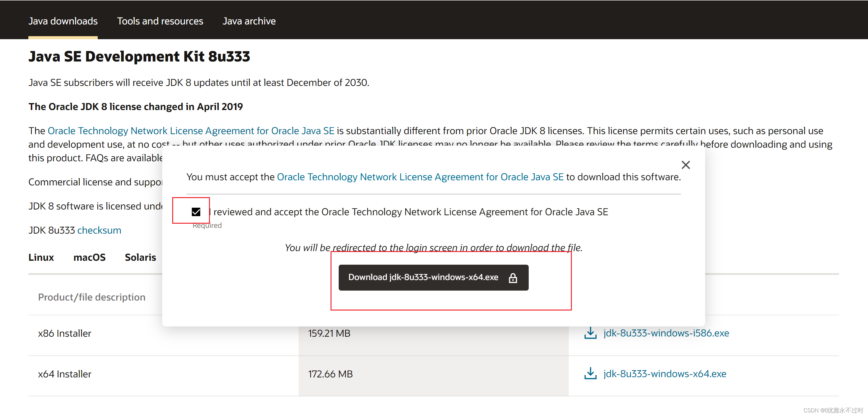Open Oracle Technology Network License link in page text
The height and width of the screenshot is (416, 868).
pos(191,131)
